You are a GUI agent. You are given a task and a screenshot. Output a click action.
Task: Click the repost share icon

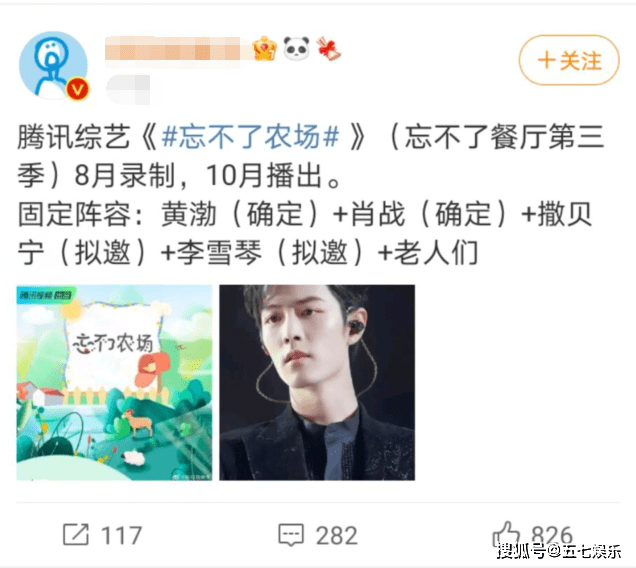[76, 534]
